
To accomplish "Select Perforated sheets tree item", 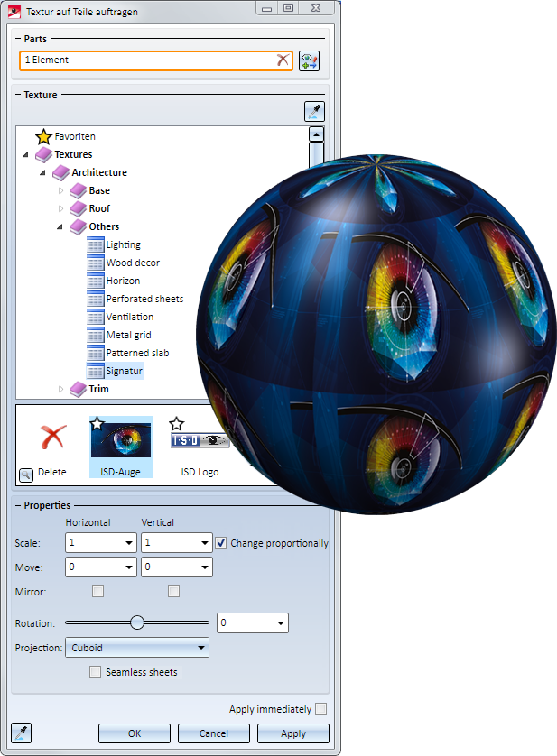I will tap(144, 299).
